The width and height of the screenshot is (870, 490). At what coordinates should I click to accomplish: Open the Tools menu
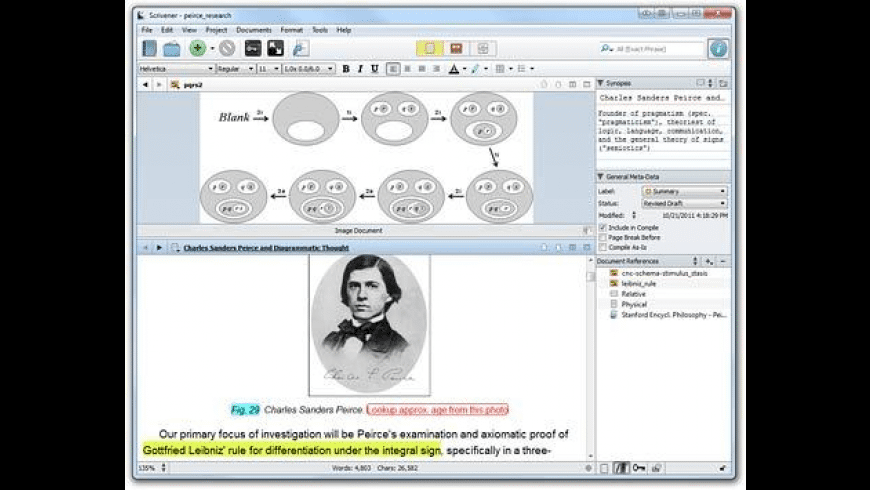coord(320,30)
